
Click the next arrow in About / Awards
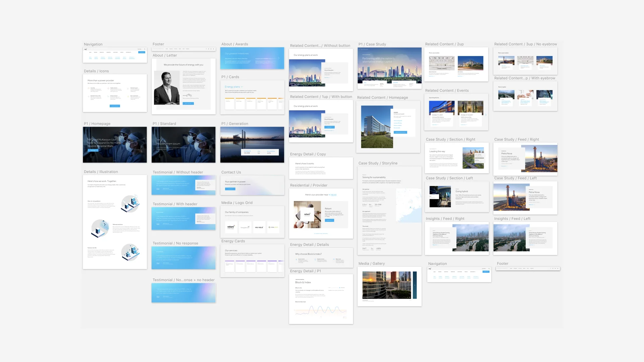279,58
